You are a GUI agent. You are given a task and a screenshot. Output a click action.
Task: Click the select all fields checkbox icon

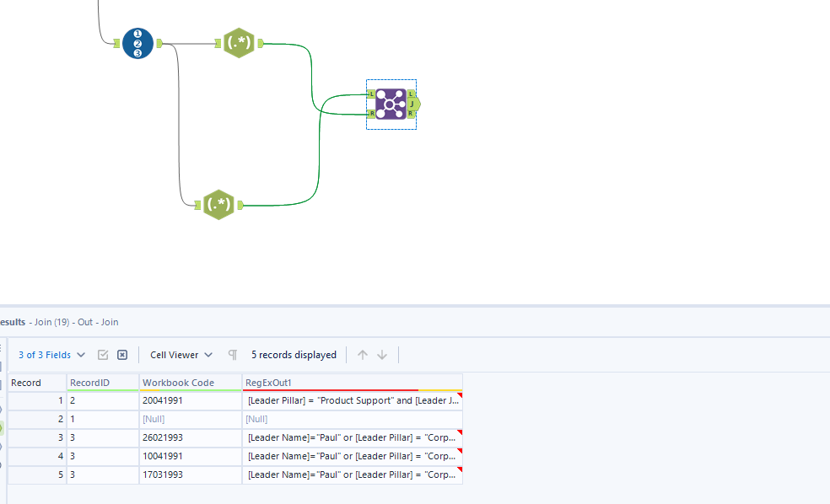103,355
